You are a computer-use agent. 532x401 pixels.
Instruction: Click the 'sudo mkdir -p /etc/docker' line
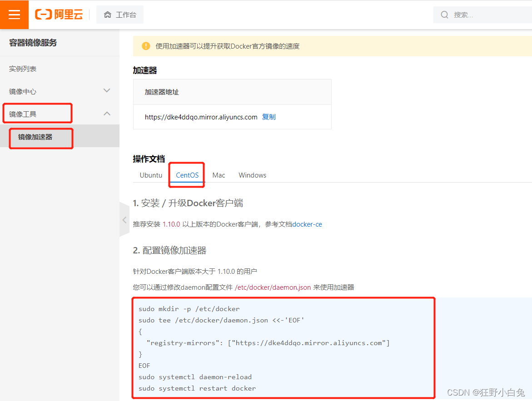189,309
